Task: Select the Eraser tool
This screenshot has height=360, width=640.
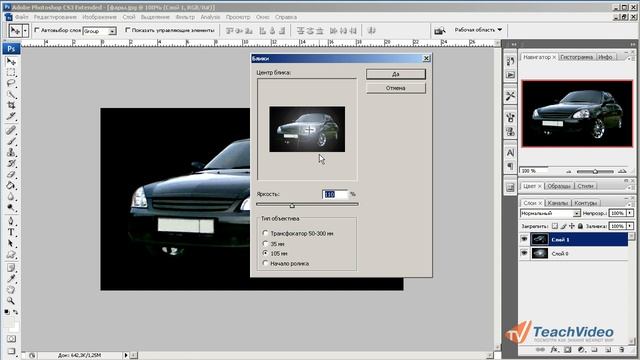Action: point(11,174)
